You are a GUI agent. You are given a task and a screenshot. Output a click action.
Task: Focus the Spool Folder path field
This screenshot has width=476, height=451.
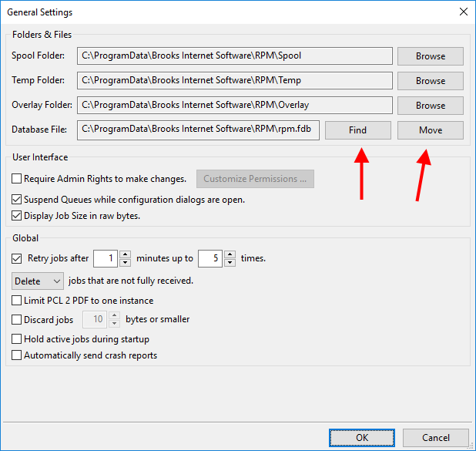[x=235, y=56]
